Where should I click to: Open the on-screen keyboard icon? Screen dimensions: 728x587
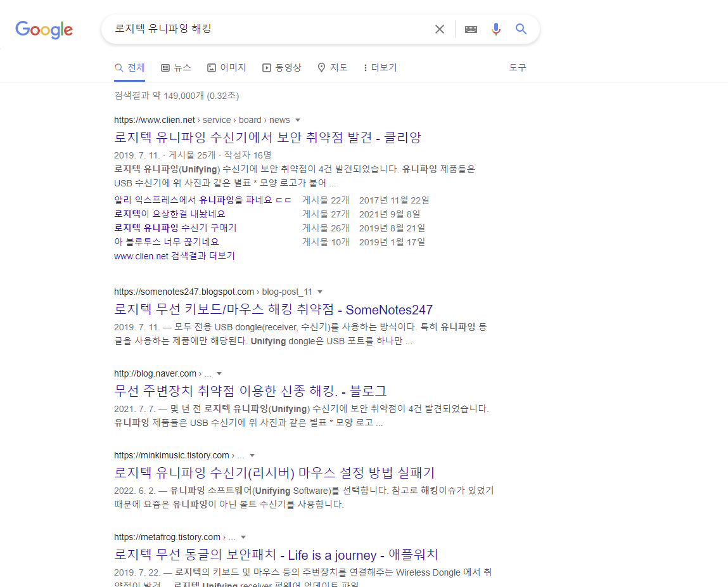[471, 29]
